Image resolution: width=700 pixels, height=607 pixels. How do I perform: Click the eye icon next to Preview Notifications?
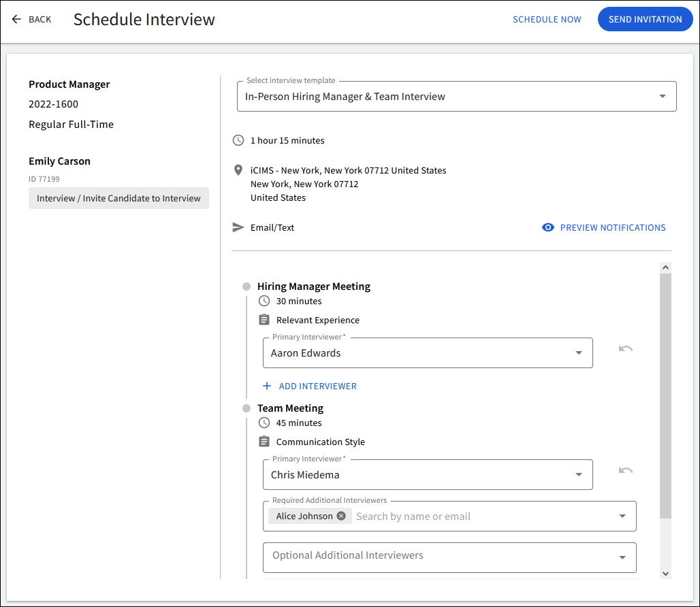pyautogui.click(x=548, y=227)
